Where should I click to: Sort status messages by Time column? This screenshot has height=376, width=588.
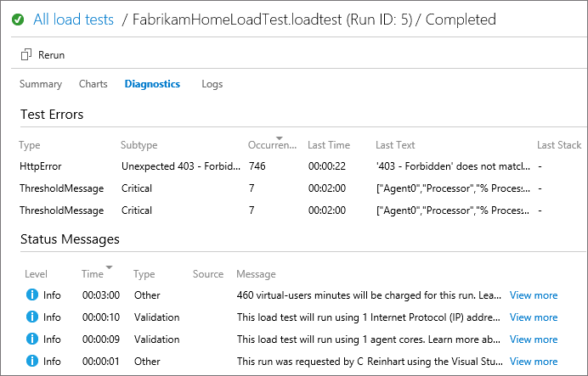pos(108,267)
